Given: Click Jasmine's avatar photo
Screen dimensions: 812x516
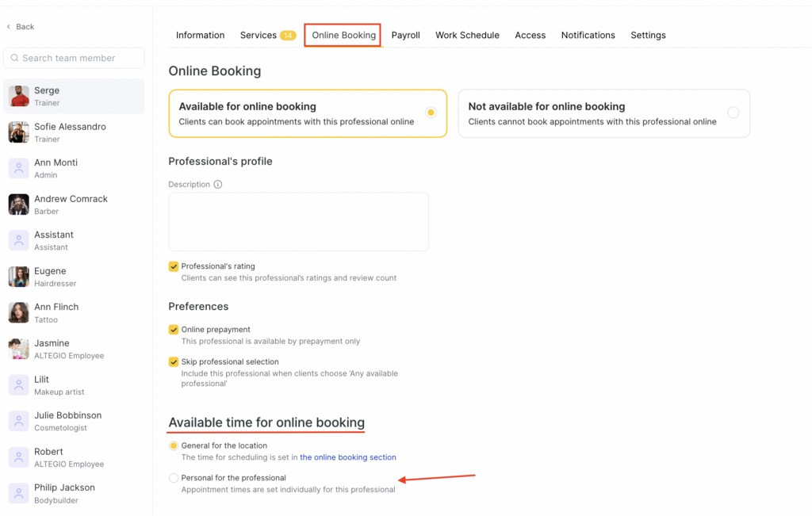Looking at the screenshot, I should [x=19, y=349].
